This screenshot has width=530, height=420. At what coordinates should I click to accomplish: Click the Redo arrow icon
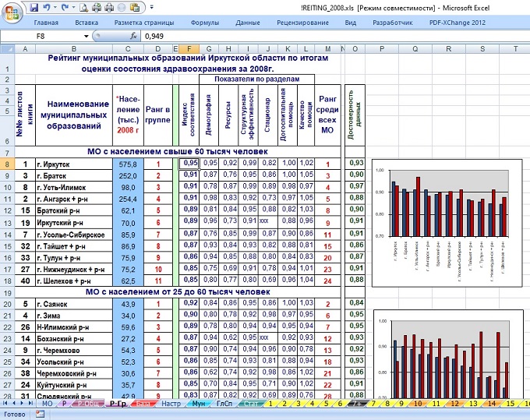[65, 7]
